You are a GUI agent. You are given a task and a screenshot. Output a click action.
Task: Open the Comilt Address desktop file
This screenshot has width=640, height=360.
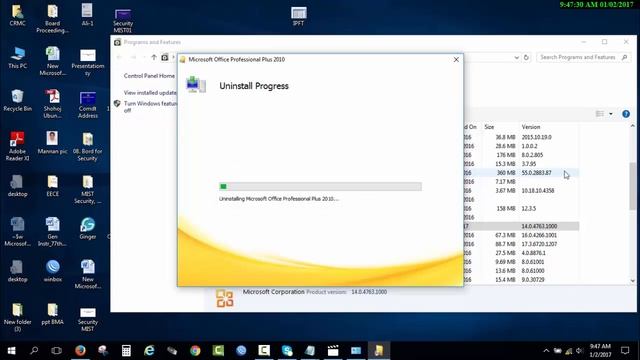[x=87, y=104]
